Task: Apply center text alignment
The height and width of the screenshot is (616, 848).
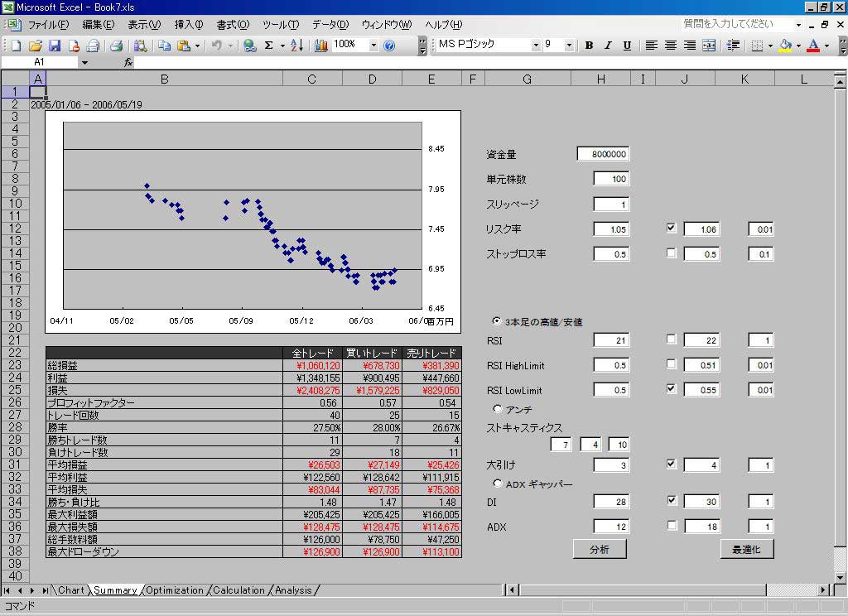Action: tap(671, 46)
